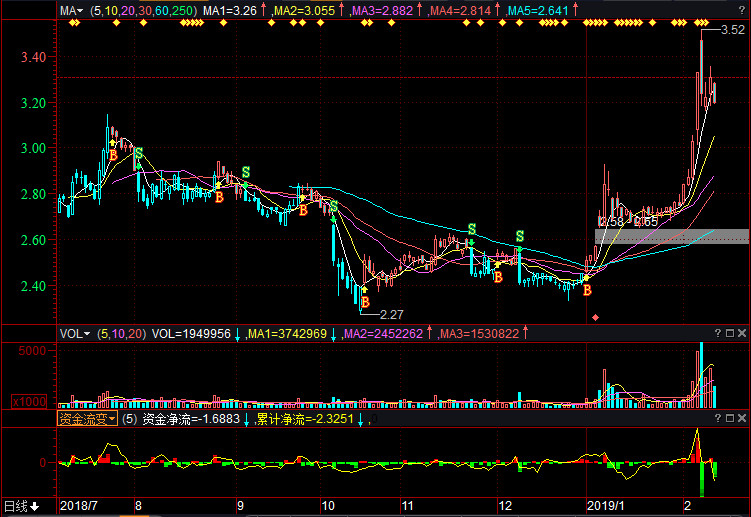Click the green S sell signal in early August
Viewport: 751px width, 517px height.
[138, 153]
